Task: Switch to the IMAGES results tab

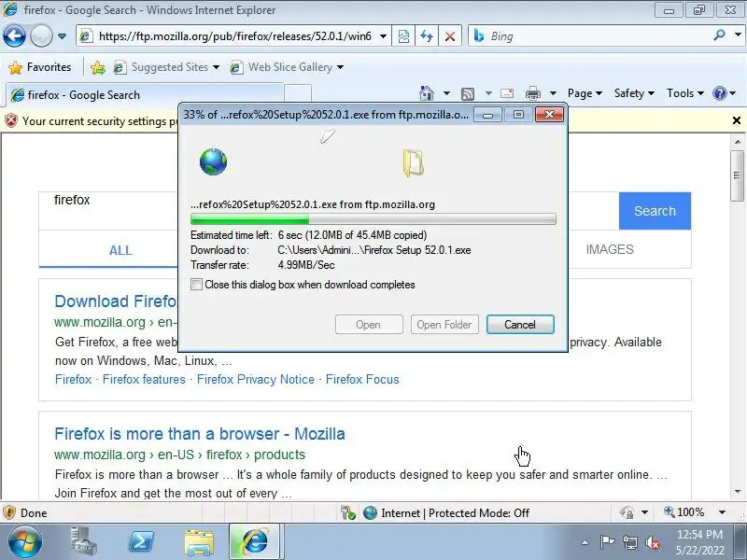Action: [610, 249]
